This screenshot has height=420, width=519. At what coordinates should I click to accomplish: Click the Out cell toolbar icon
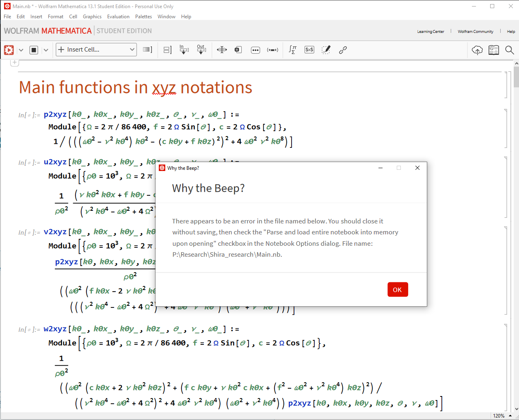pos(201,50)
